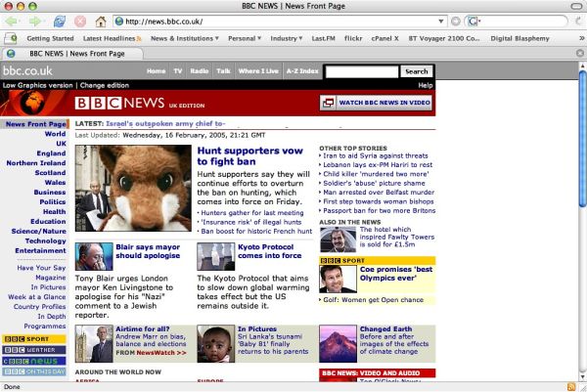Open the cPanel X bookmark
This screenshot has width=587, height=392.
click(x=384, y=38)
